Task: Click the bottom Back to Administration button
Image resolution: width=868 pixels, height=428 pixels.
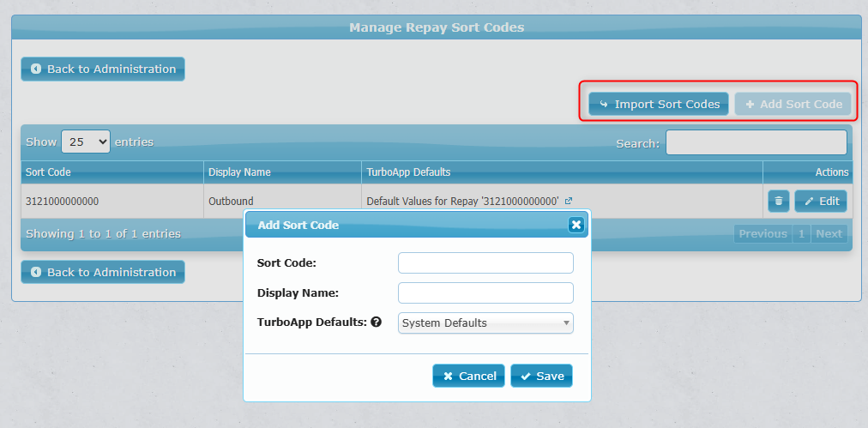Action: (x=103, y=273)
